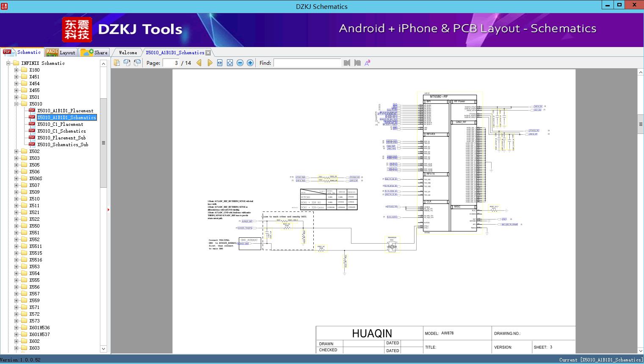Select the X5515 folder
Image resolution: width=644 pixels, height=364 pixels.
coord(36,253)
